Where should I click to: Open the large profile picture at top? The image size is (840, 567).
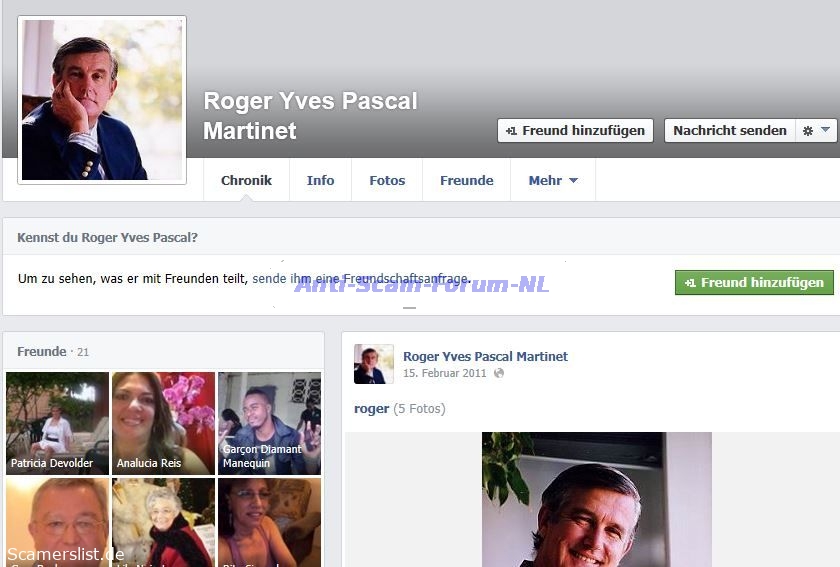[x=102, y=100]
